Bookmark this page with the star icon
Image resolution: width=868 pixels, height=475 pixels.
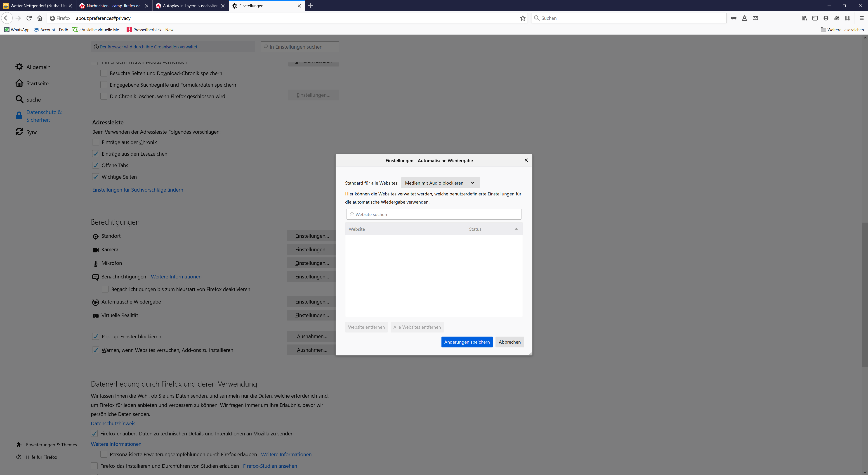pos(523,18)
